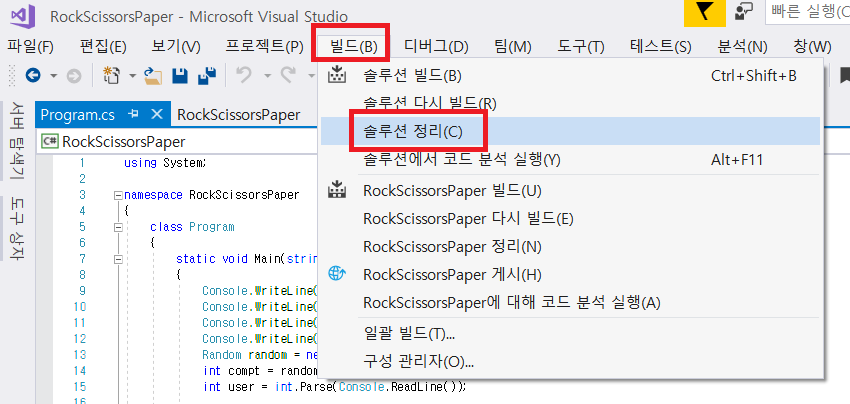The width and height of the screenshot is (850, 404).
Task: Open the 서버 탐색기 side panel tab
Action: 18,140
